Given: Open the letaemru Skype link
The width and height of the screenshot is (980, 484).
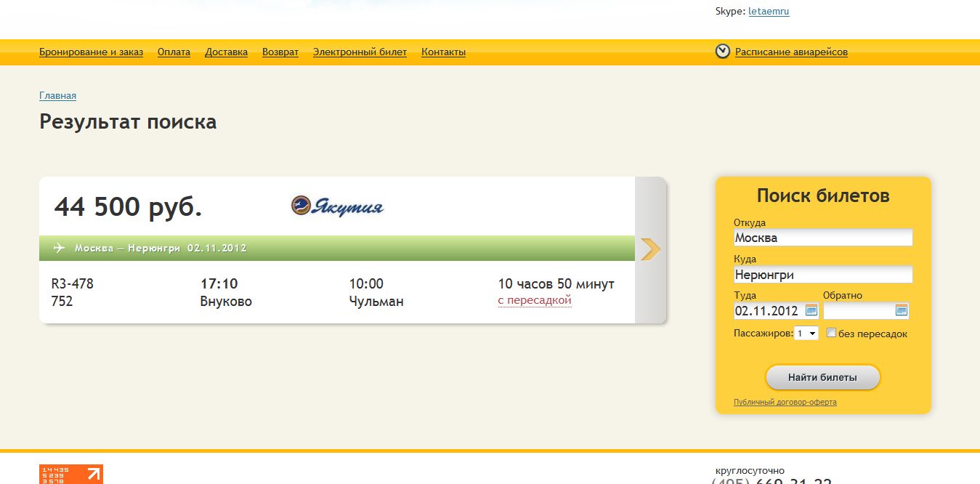Looking at the screenshot, I should pos(769,12).
